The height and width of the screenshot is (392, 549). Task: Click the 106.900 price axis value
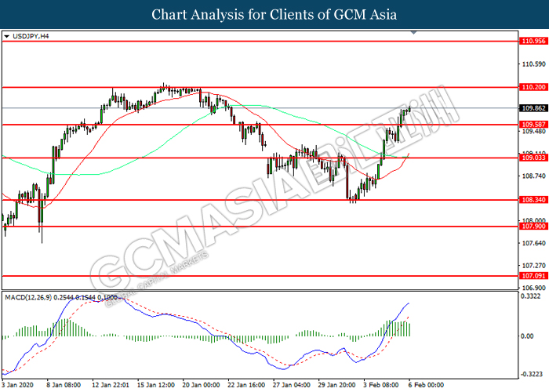click(x=533, y=288)
